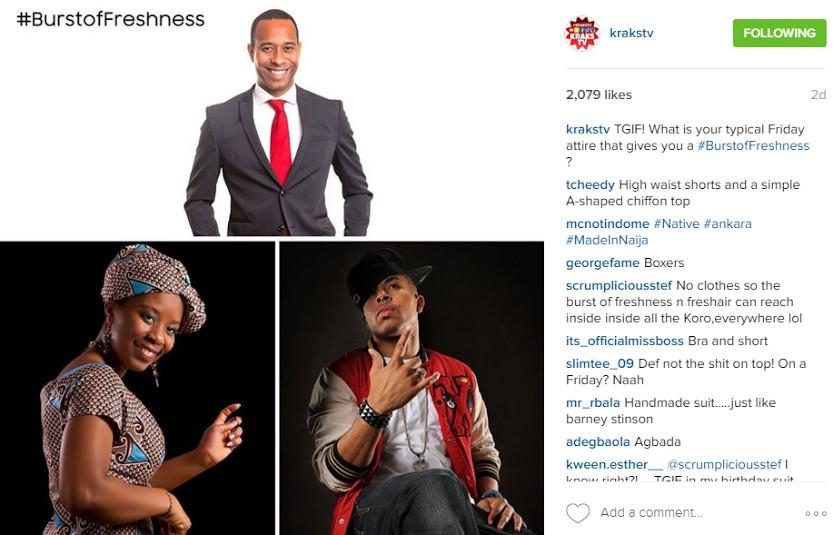Image resolution: width=833 pixels, height=535 pixels.
Task: Open georgefame's profile
Action: click(x=602, y=263)
